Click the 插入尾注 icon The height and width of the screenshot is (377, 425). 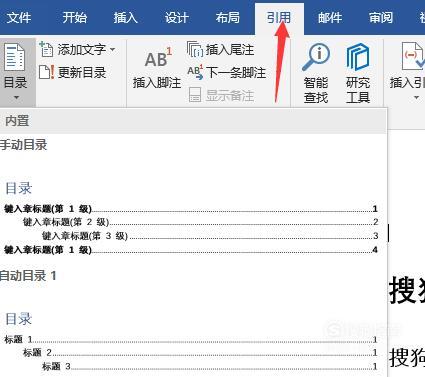(195, 49)
